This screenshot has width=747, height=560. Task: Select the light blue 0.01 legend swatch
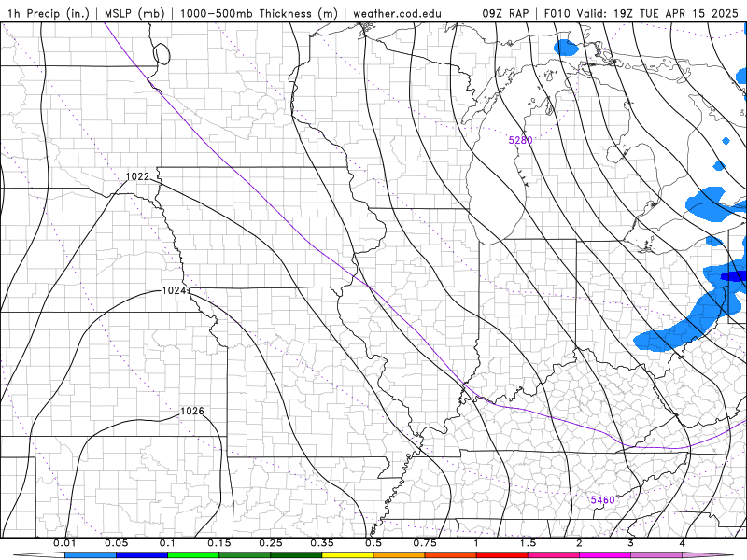coord(91,555)
